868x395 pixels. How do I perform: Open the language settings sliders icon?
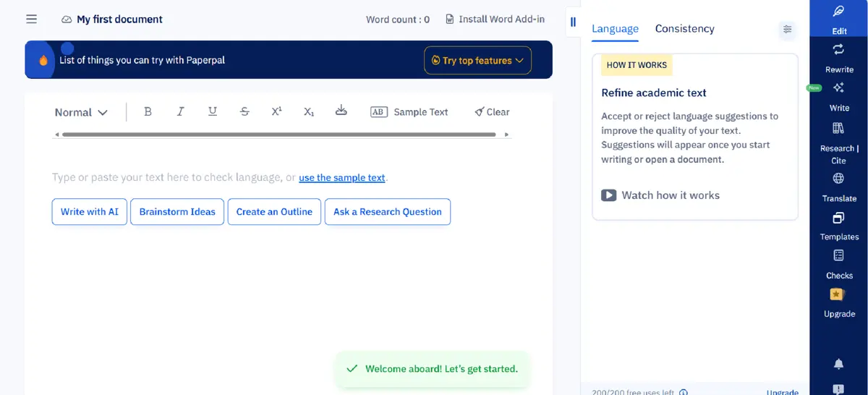(787, 30)
